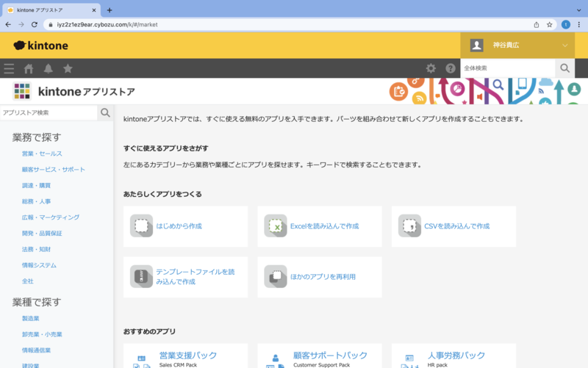Open the hamburger menu in kintone toolbar

point(9,68)
